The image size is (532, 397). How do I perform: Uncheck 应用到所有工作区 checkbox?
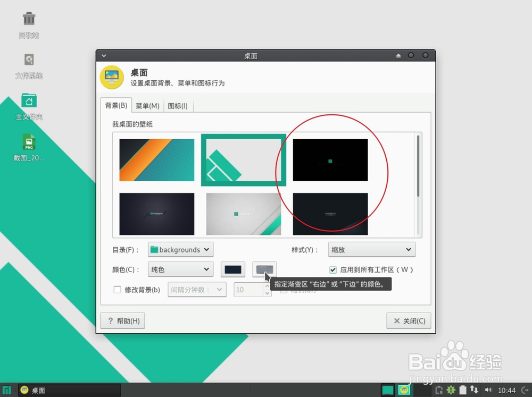(x=332, y=269)
